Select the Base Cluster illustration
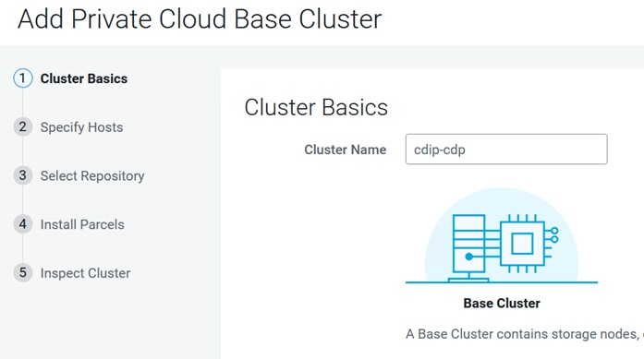The width and height of the screenshot is (644, 359). (x=502, y=236)
